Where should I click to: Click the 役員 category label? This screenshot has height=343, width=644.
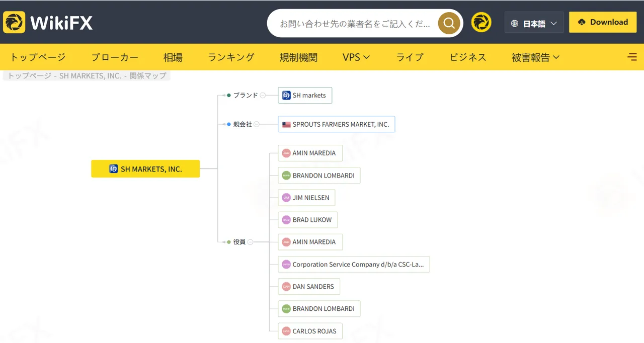coord(239,242)
